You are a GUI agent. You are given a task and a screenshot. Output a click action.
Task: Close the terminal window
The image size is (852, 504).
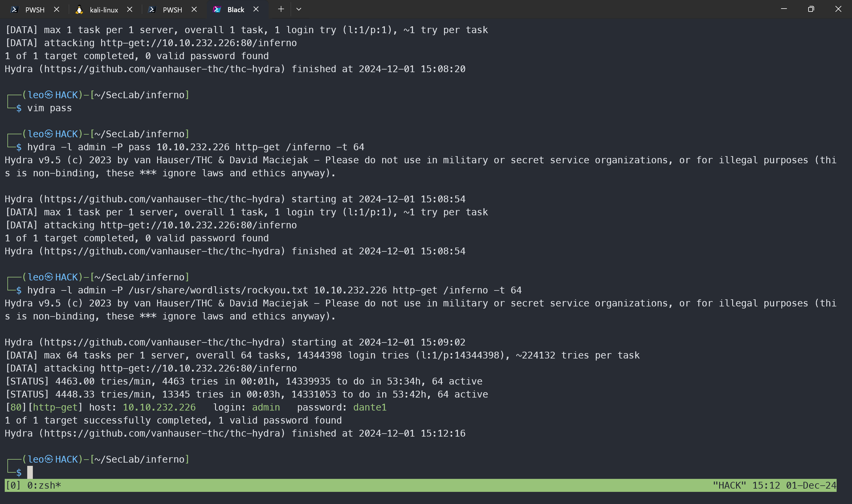tap(838, 9)
